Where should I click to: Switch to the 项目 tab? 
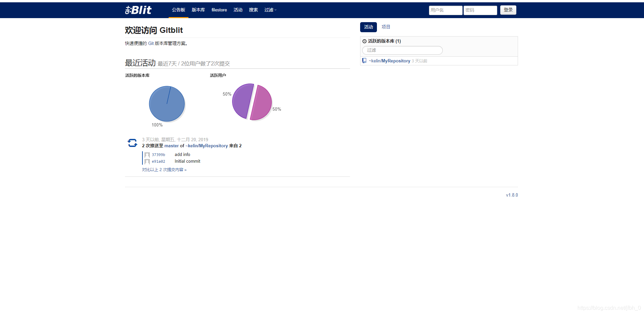pyautogui.click(x=386, y=27)
